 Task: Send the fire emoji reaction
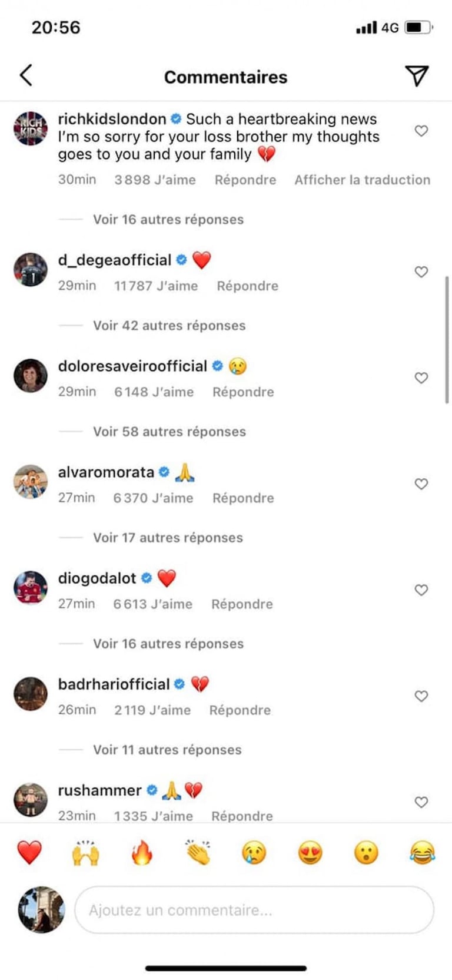pos(142,852)
